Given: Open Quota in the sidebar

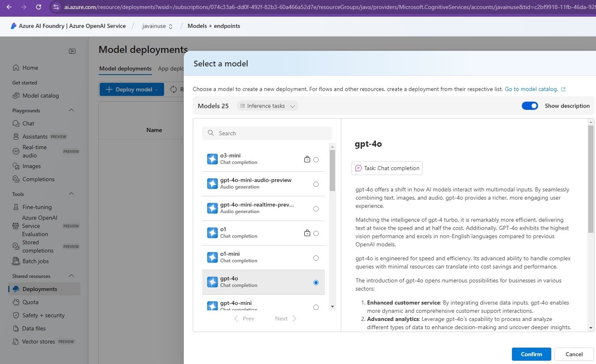Looking at the screenshot, I should pos(44,302).
